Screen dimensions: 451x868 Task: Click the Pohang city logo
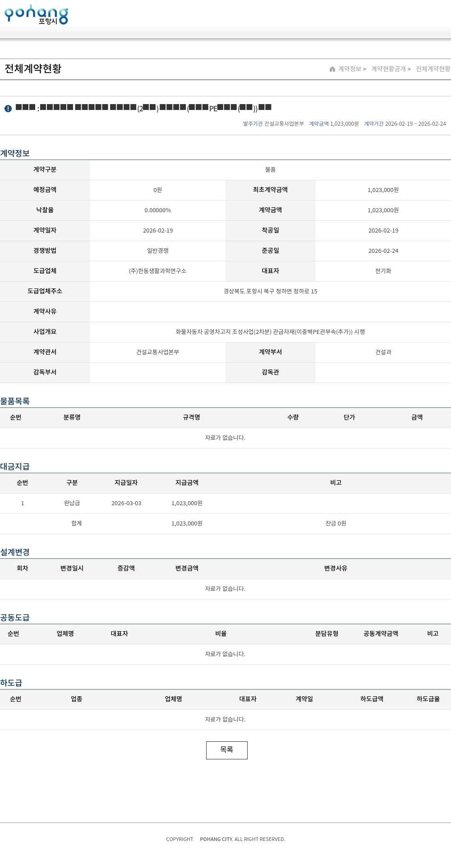36,15
